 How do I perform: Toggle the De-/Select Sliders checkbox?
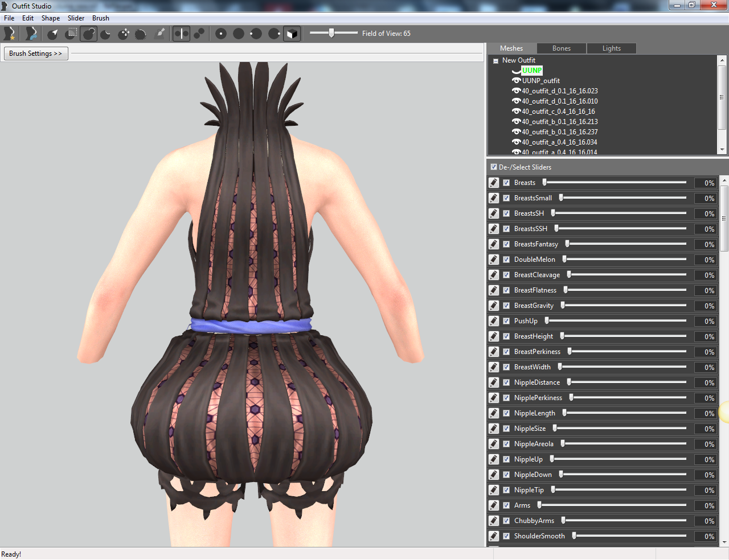494,167
